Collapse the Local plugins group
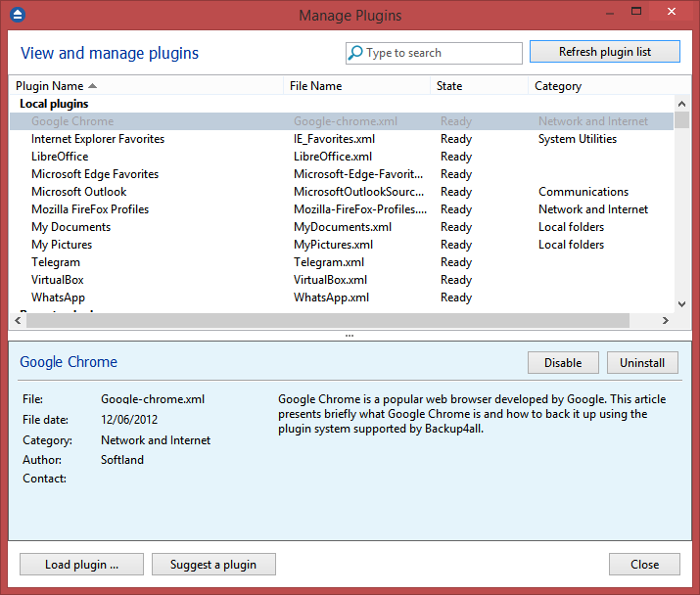The width and height of the screenshot is (700, 595). [x=54, y=104]
